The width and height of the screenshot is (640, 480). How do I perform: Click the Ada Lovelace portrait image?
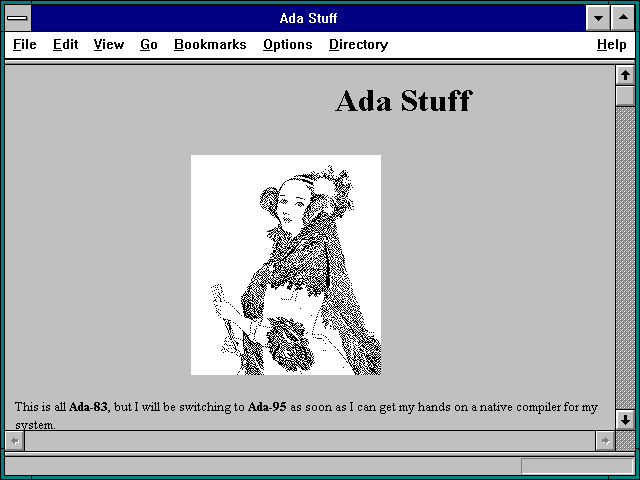pos(286,264)
